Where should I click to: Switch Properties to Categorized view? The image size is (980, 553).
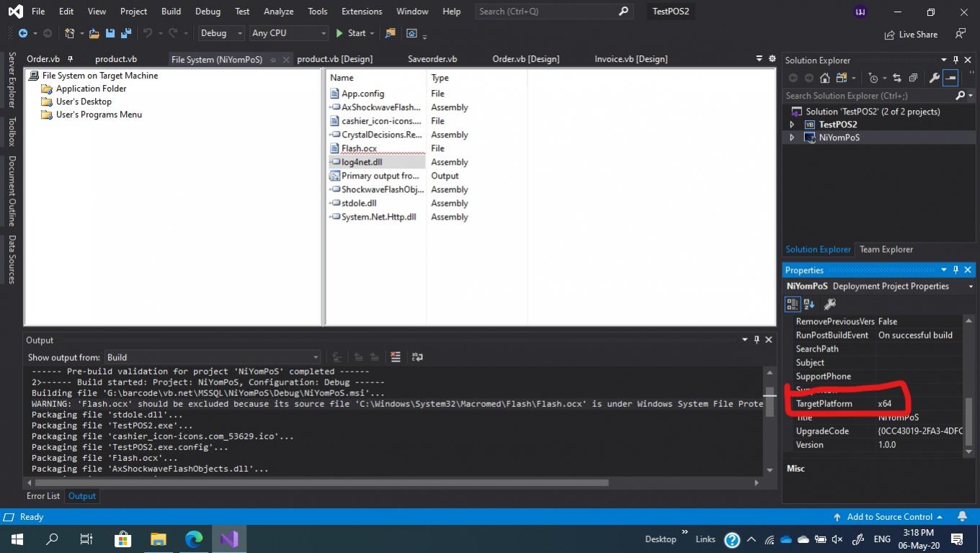pyautogui.click(x=793, y=305)
